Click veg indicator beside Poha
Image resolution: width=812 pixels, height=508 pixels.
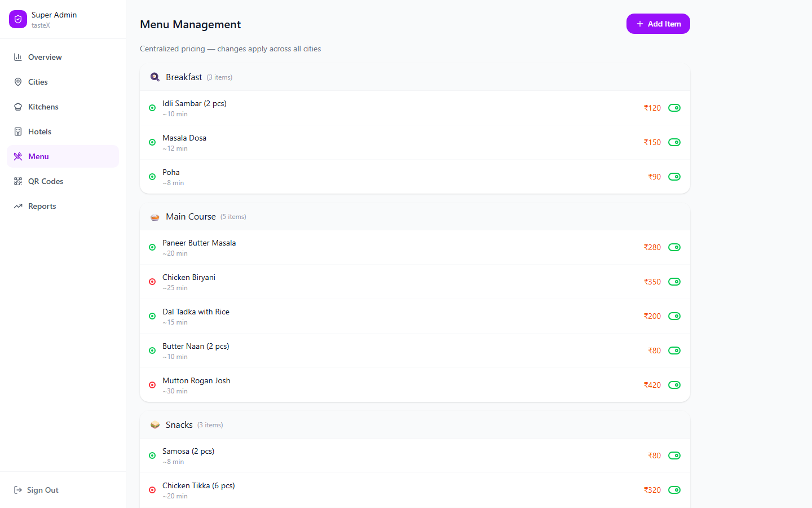coord(152,177)
